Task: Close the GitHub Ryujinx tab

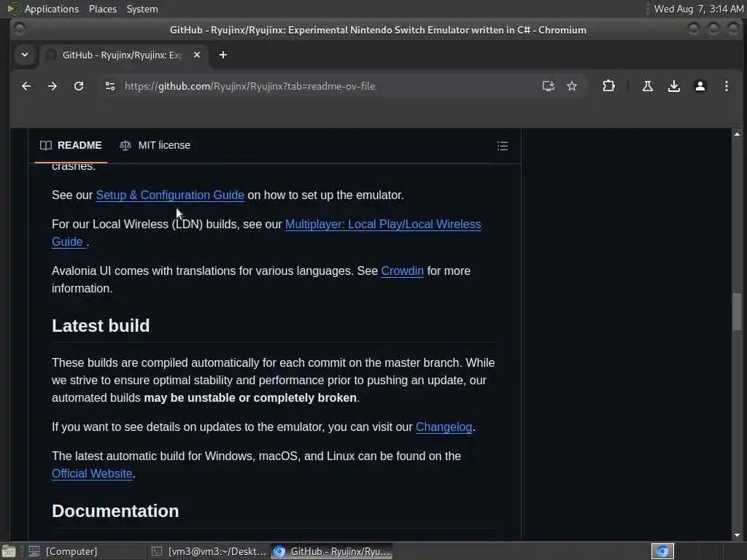Action: click(197, 55)
